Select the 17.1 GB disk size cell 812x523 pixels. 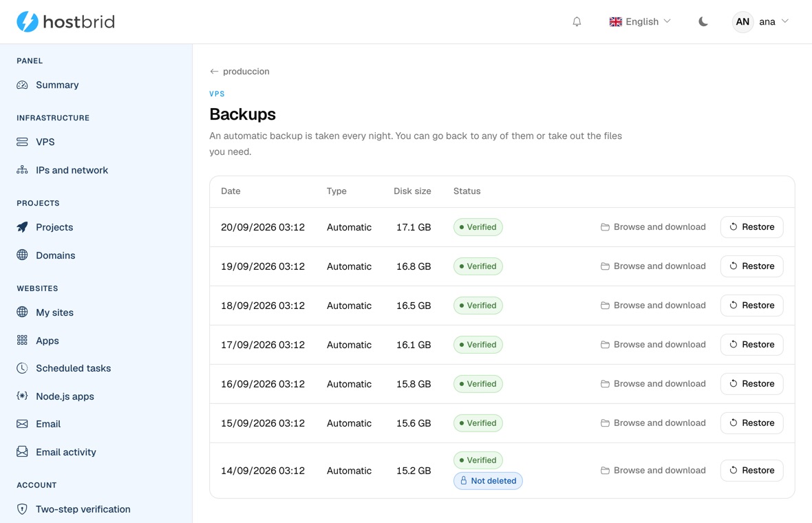pos(414,227)
